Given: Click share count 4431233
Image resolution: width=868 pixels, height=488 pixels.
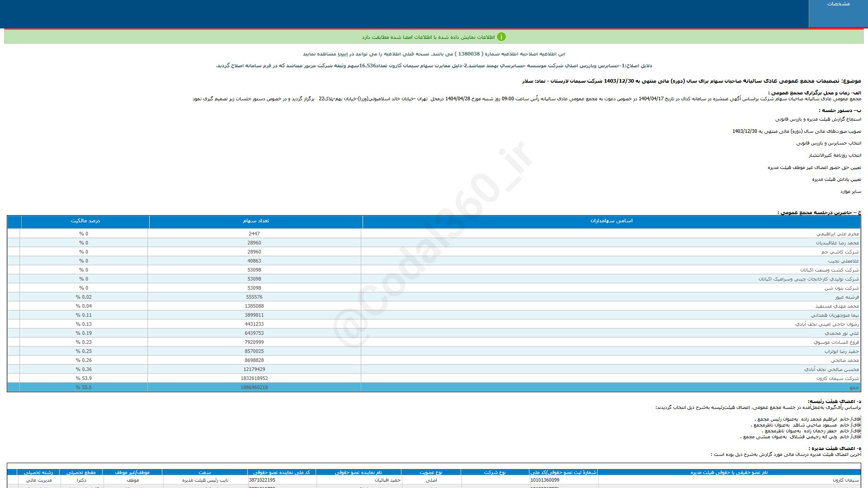Looking at the screenshot, I should [x=254, y=324].
